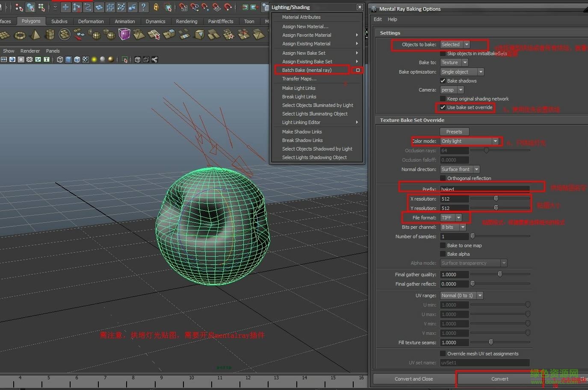Image resolution: width=588 pixels, height=390 pixels.
Task: Change the File format TIFF dropdown
Action: pos(458,218)
